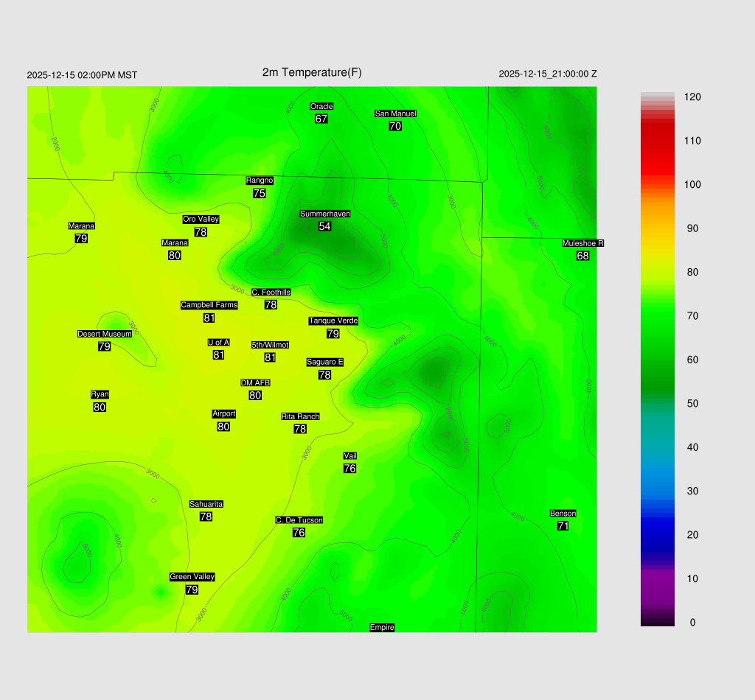Click the Oro Valley station label
Viewport: 755px width, 700px height.
201,219
